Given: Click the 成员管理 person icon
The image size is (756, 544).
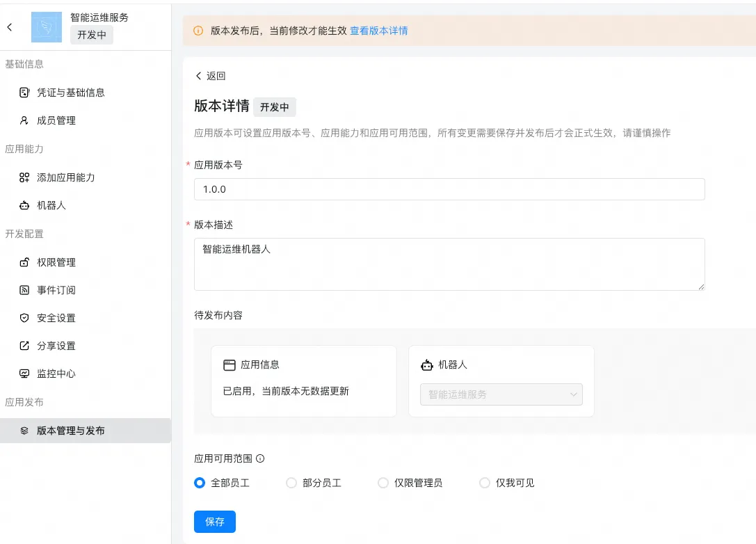Looking at the screenshot, I should tap(24, 120).
